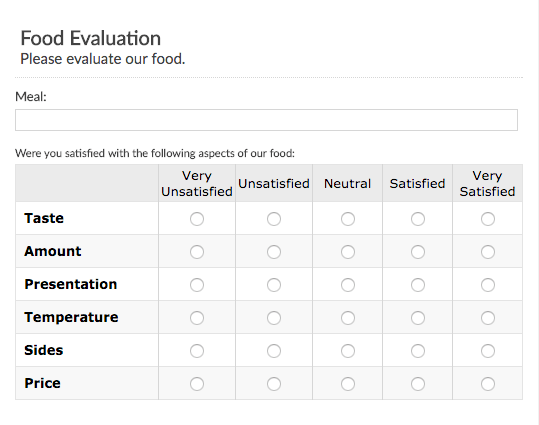Click the Taste row label

(x=44, y=218)
